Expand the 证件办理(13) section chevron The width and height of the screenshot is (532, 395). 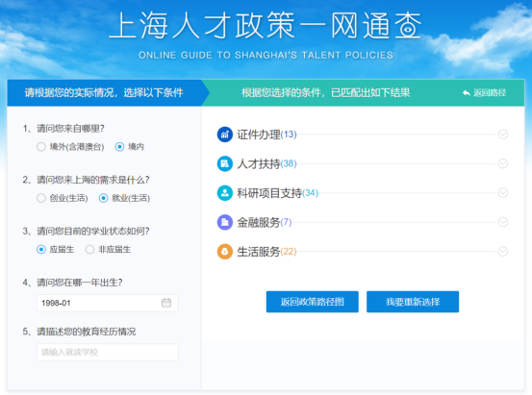click(502, 135)
